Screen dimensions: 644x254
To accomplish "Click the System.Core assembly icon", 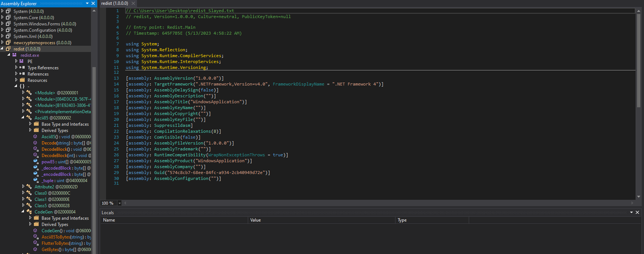I will tap(9, 17).
